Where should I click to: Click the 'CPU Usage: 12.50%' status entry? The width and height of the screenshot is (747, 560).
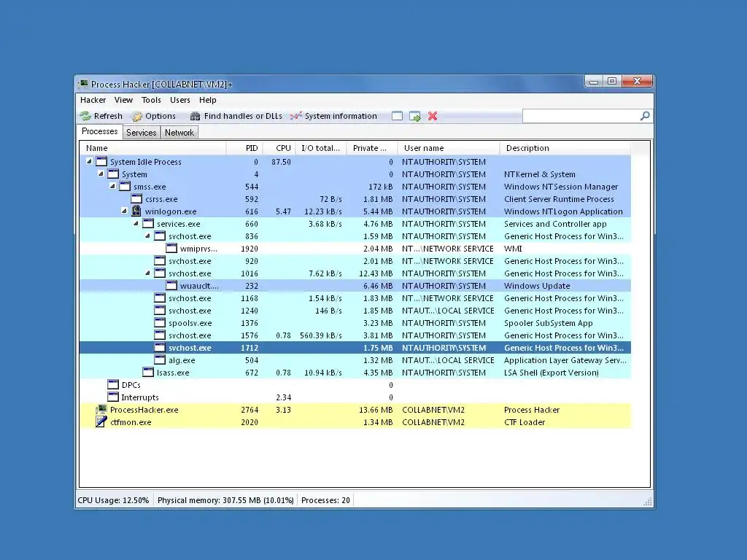[113, 500]
